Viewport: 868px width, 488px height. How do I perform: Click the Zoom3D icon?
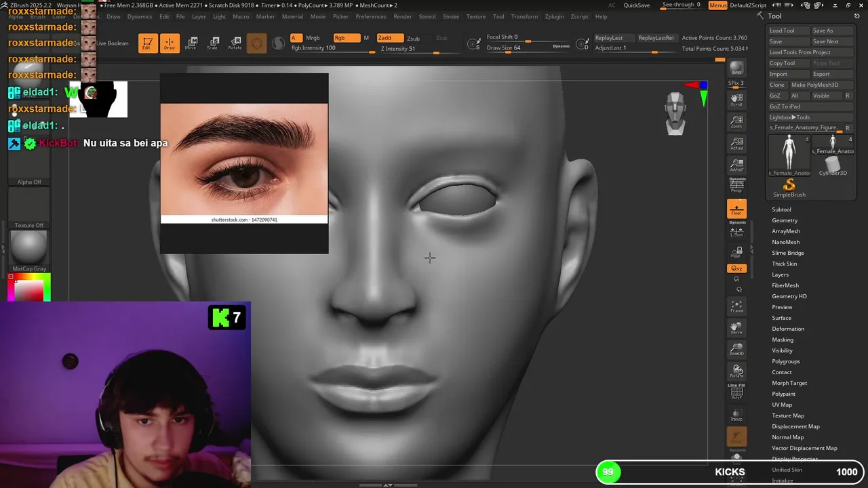[736, 350]
